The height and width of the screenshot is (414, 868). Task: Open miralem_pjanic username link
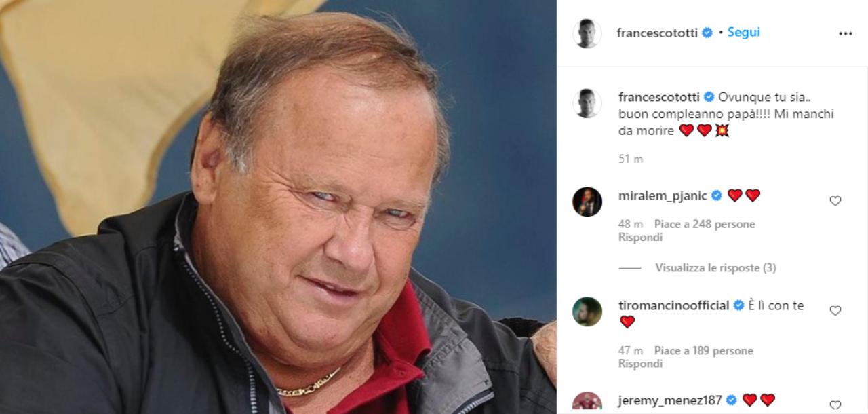(663, 195)
